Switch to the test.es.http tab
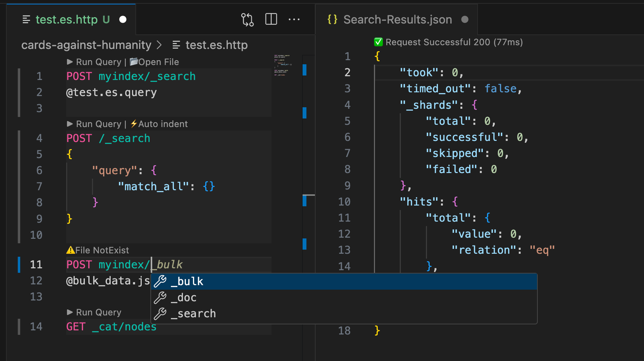Screen dimensions: 644x361 [x=67, y=19]
